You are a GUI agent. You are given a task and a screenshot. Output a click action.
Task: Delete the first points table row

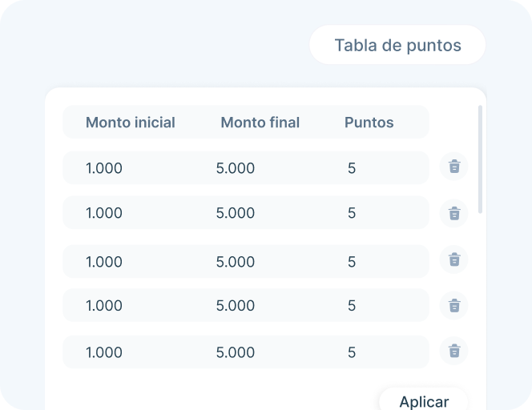454,167
